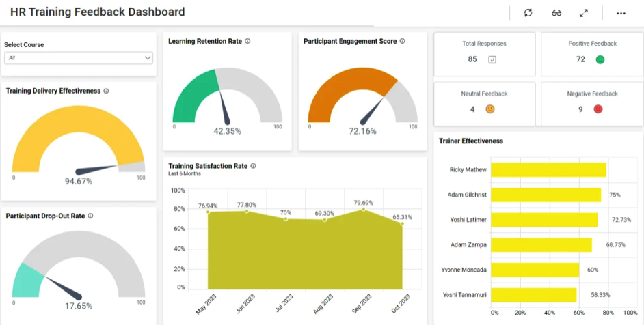Click info icon beside Training Delivery Effectiveness

pos(106,91)
